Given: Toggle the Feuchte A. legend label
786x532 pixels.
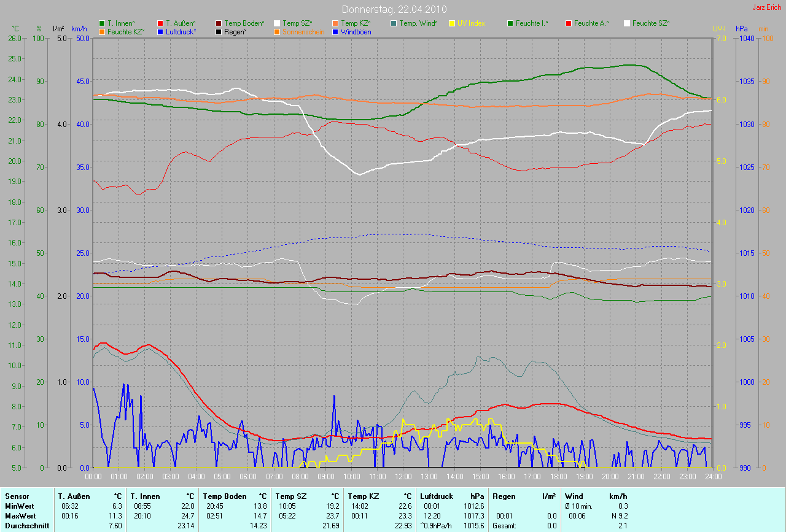Looking at the screenshot, I should click(591, 23).
